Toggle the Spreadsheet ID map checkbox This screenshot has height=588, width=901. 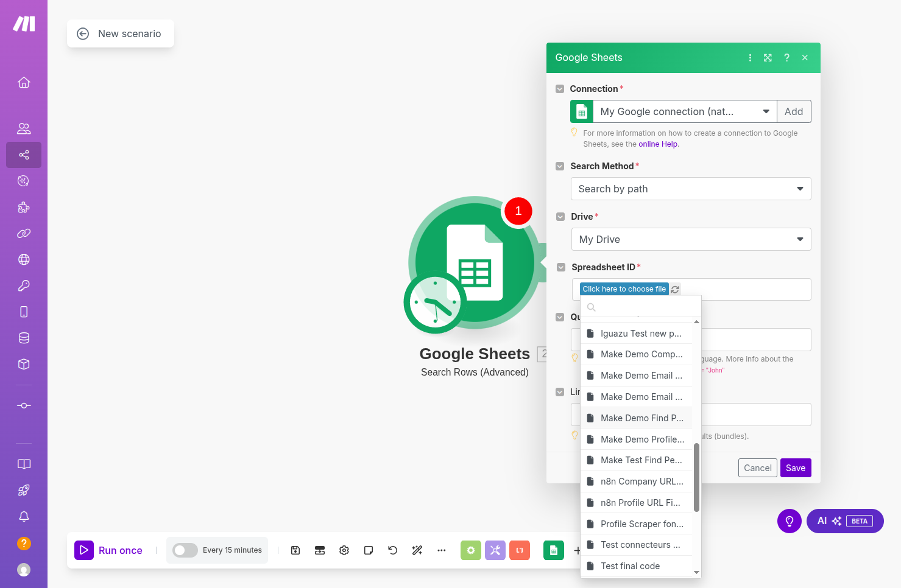click(561, 267)
